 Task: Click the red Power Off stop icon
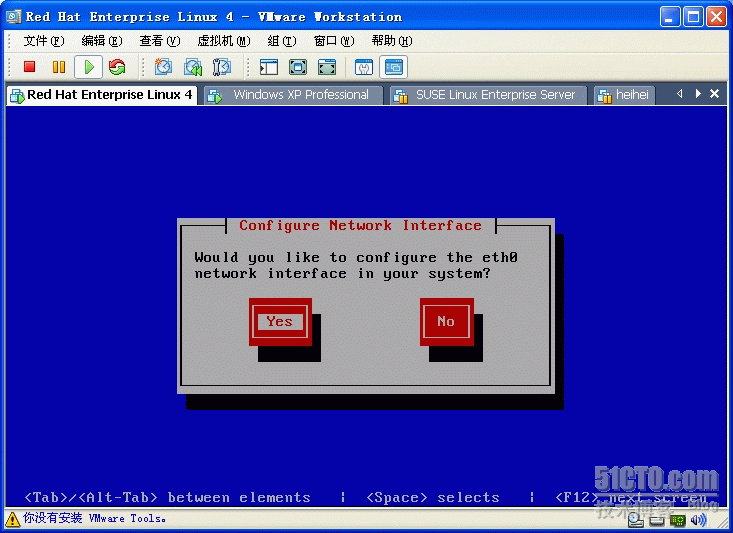(x=30, y=67)
